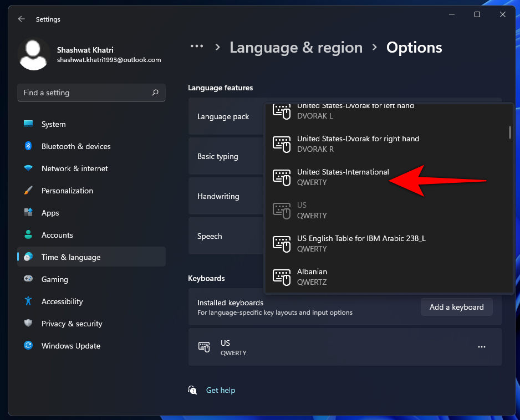The width and height of the screenshot is (520, 420).
Task: Open more options for the US keyboard
Action: [x=481, y=347]
